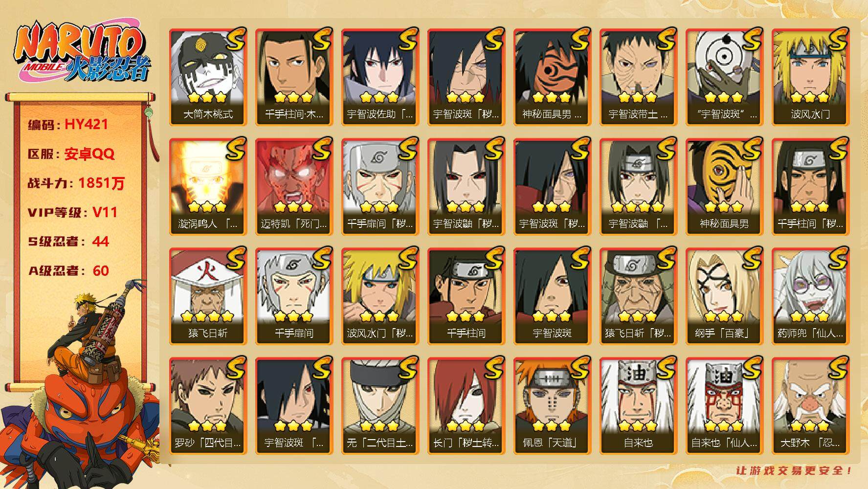Select the orange-masked 神秘面具男 card in top row
This screenshot has width=868, height=489.
pyautogui.click(x=552, y=77)
